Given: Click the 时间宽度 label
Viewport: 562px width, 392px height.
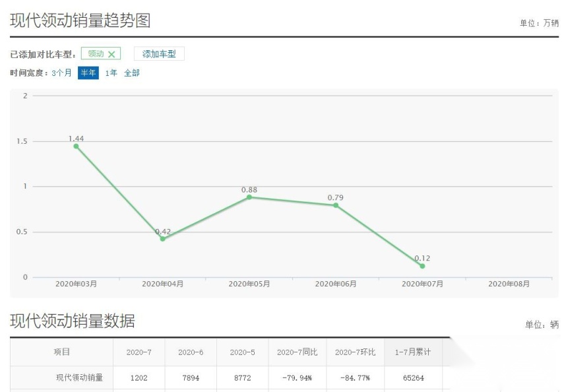Looking at the screenshot, I should (30, 73).
